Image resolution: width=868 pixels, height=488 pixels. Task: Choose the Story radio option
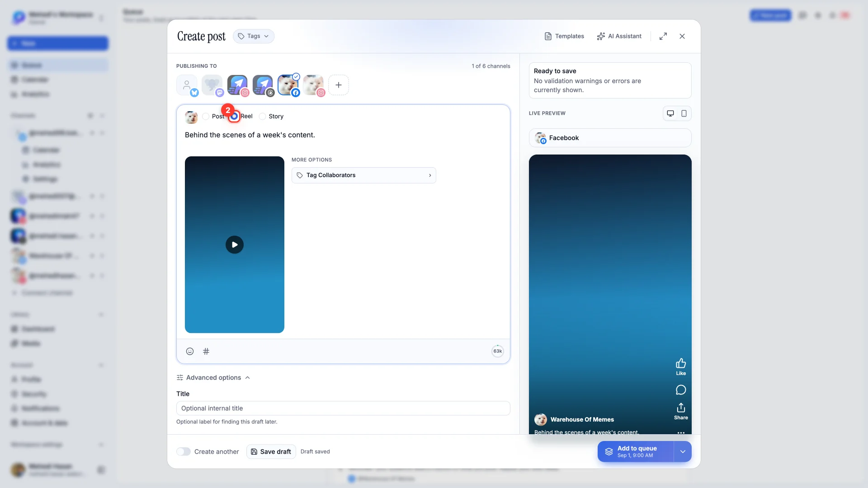point(262,117)
